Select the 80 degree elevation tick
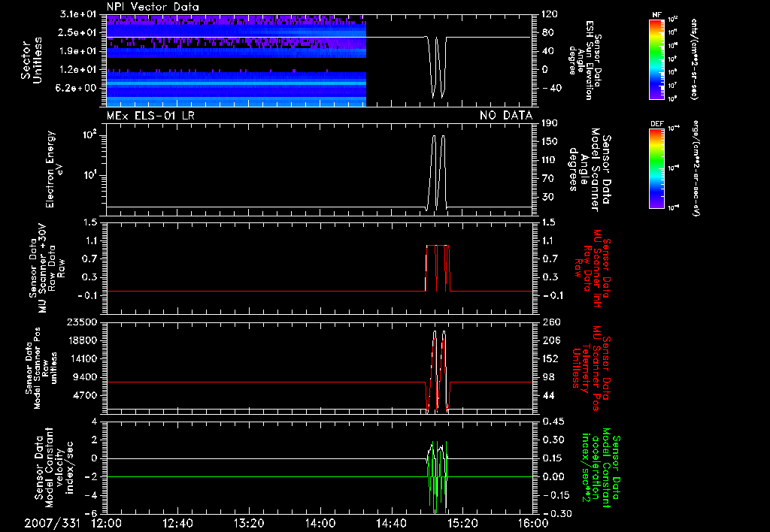The height and width of the screenshot is (532, 770). [x=547, y=32]
